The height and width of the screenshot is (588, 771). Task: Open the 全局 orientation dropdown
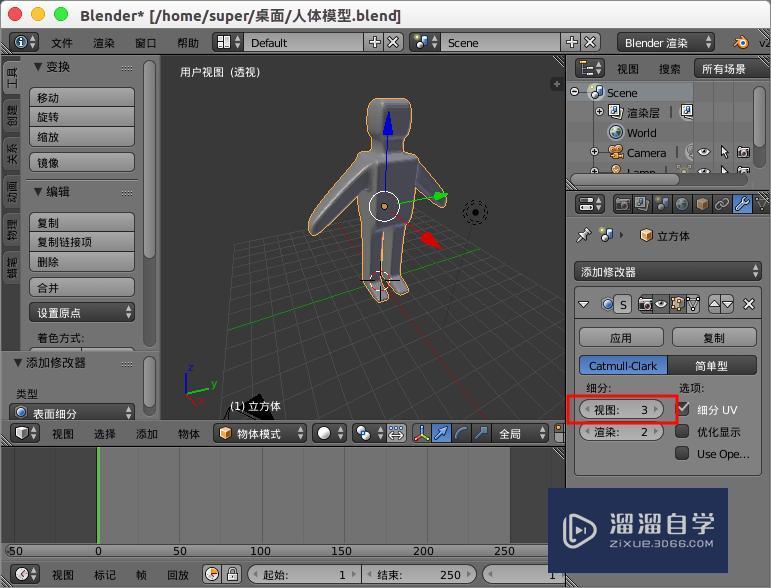pos(519,433)
